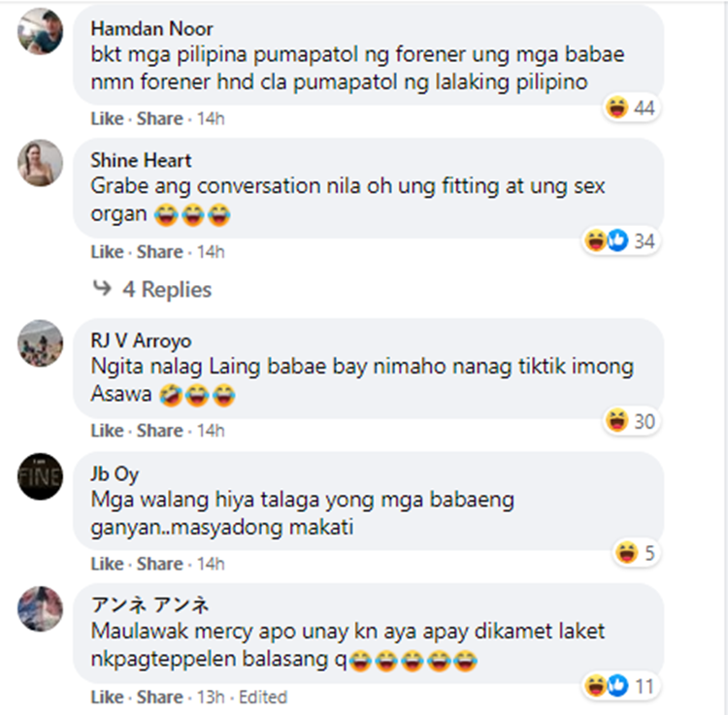Open Hamdan Noor's profile picture
The width and height of the screenshot is (728, 715).
(40, 31)
